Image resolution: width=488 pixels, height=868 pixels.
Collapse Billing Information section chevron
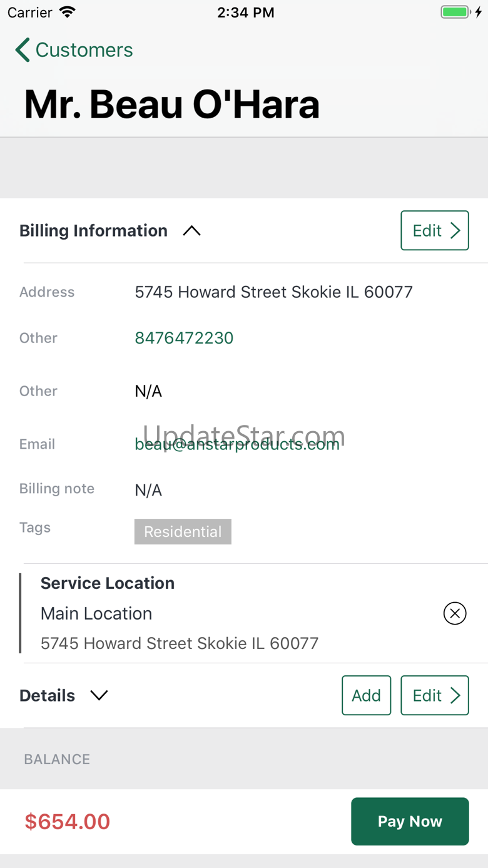191,231
